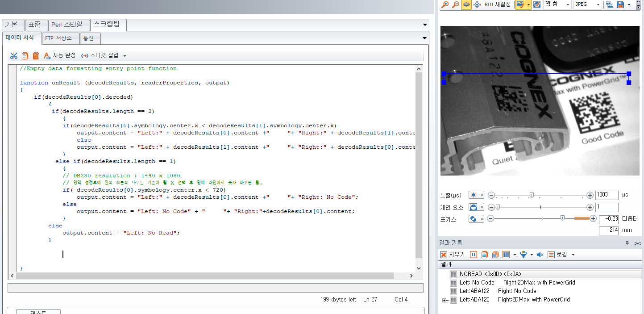Click the blue checkmark image icon
The image size is (644, 314).
[537, 4]
